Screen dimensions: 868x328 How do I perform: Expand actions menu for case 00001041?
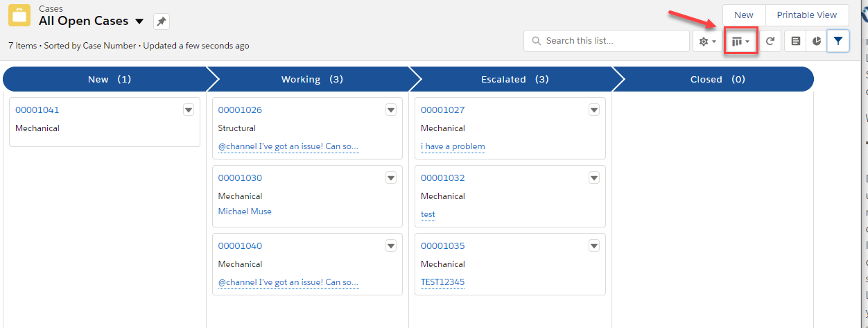pyautogui.click(x=189, y=110)
